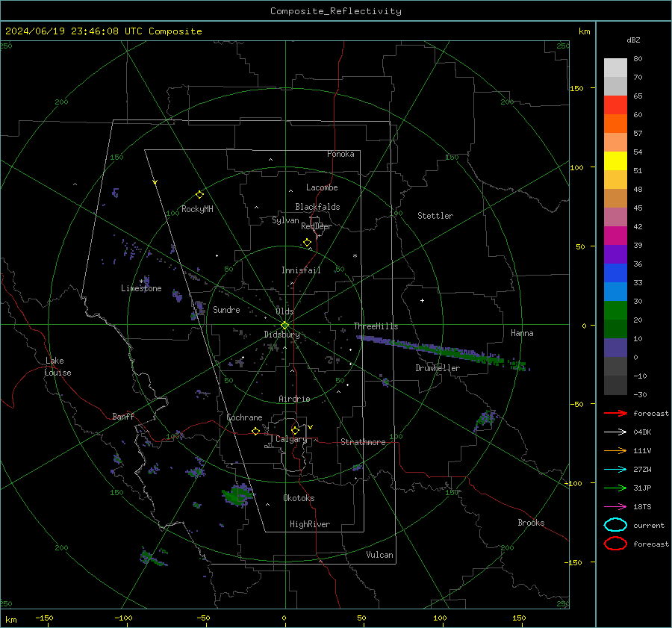Pick the magenta swatch above 39 dBZ
672x628 pixels.
[615, 235]
